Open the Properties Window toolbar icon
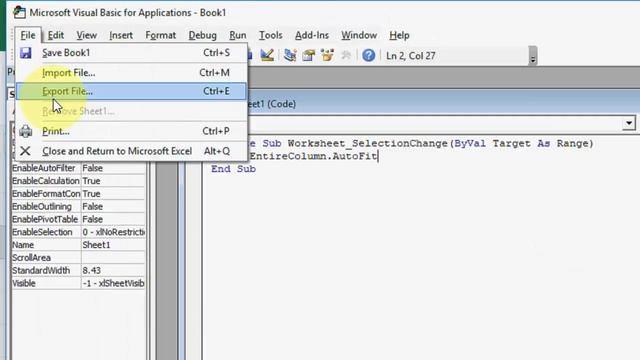This screenshot has width=640, height=360. 309,55
